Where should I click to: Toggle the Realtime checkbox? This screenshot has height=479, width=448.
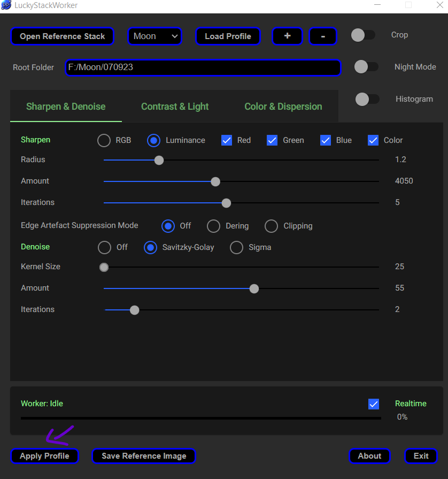click(x=374, y=404)
